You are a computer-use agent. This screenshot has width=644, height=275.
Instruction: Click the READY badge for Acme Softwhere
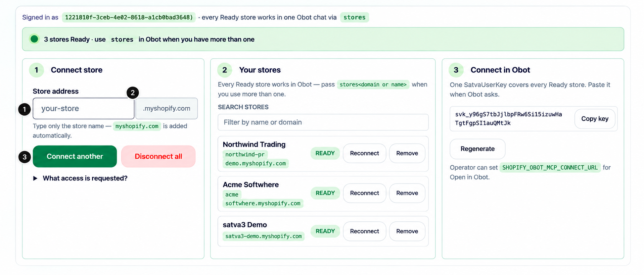325,193
